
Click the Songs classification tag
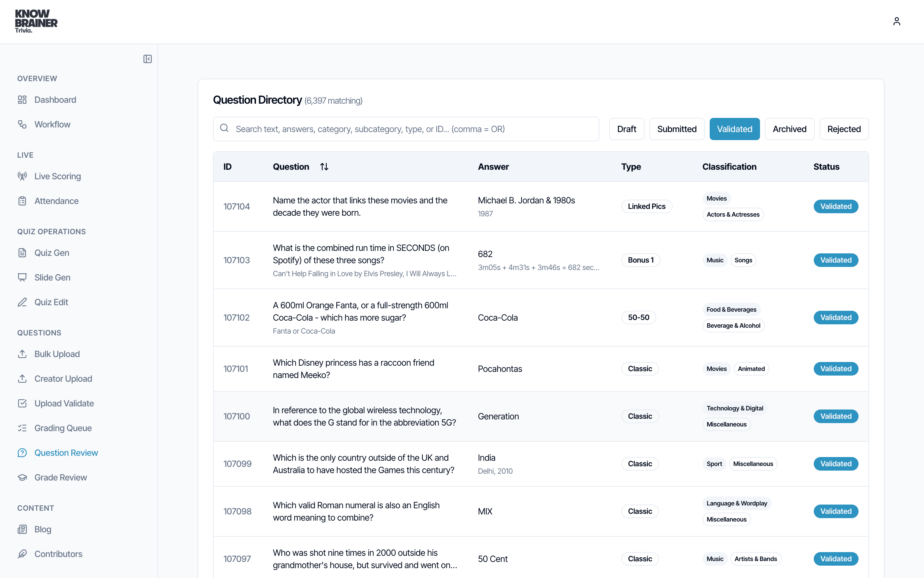click(x=743, y=260)
